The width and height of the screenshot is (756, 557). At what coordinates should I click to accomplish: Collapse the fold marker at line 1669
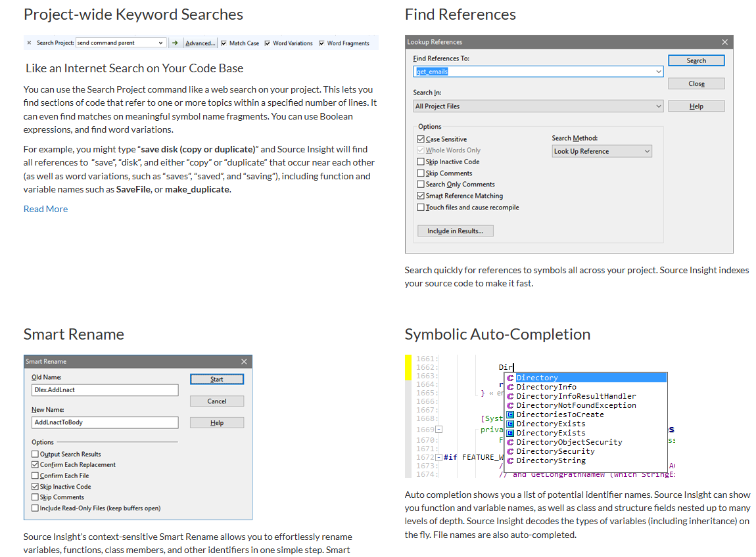pyautogui.click(x=438, y=430)
